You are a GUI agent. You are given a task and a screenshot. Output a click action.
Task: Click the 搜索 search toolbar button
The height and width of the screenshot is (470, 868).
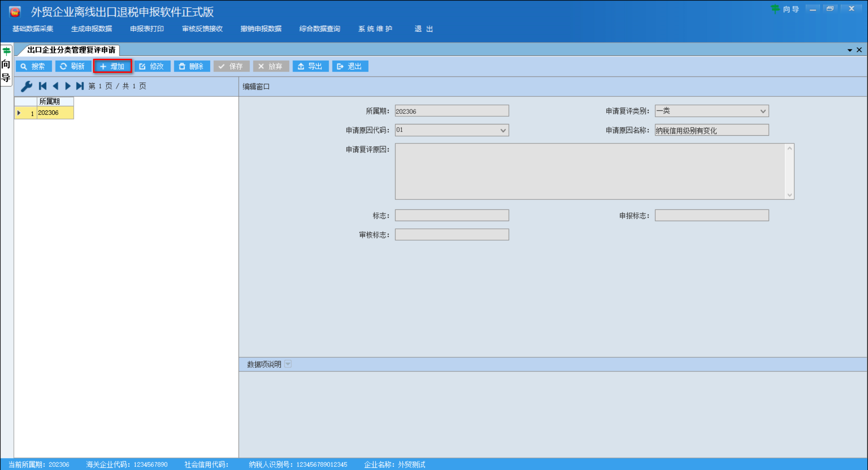[x=33, y=66]
